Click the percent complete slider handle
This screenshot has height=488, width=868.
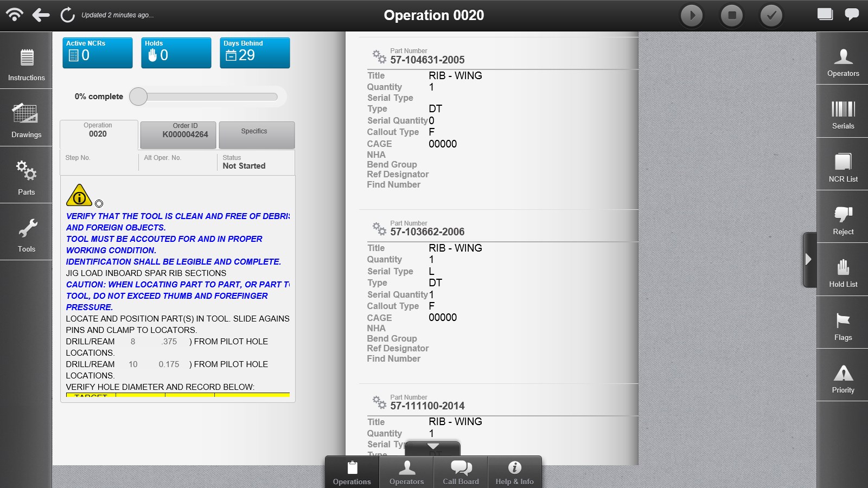(x=138, y=97)
